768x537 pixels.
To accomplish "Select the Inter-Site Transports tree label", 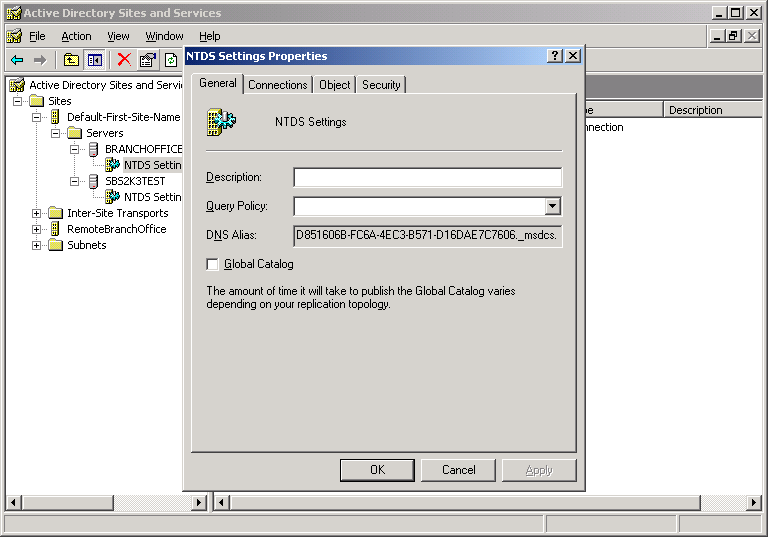I will [x=118, y=213].
